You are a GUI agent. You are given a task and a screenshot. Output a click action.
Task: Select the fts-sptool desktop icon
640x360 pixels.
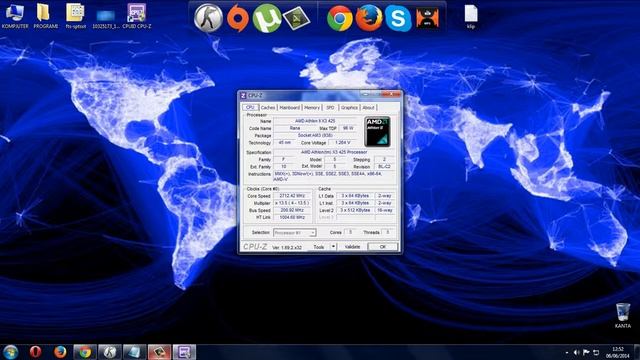point(76,16)
